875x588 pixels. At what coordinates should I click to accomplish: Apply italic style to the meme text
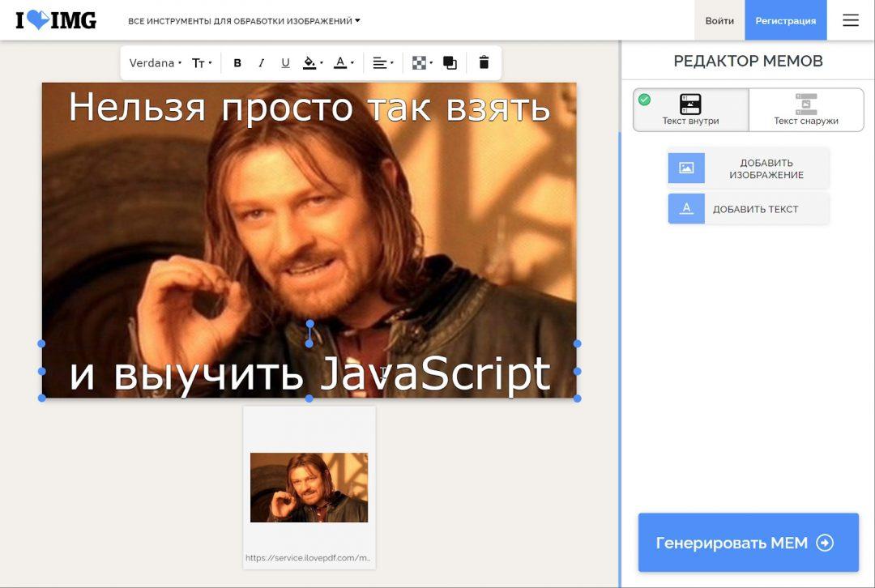pyautogui.click(x=261, y=62)
